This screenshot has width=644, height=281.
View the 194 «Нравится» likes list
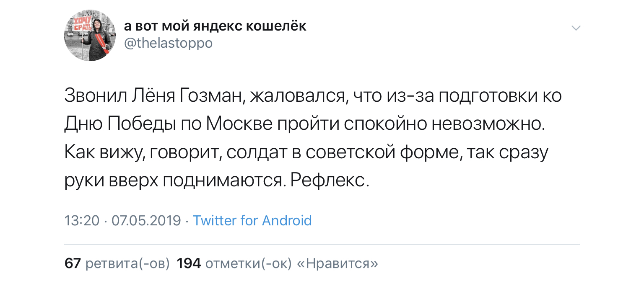point(277,263)
